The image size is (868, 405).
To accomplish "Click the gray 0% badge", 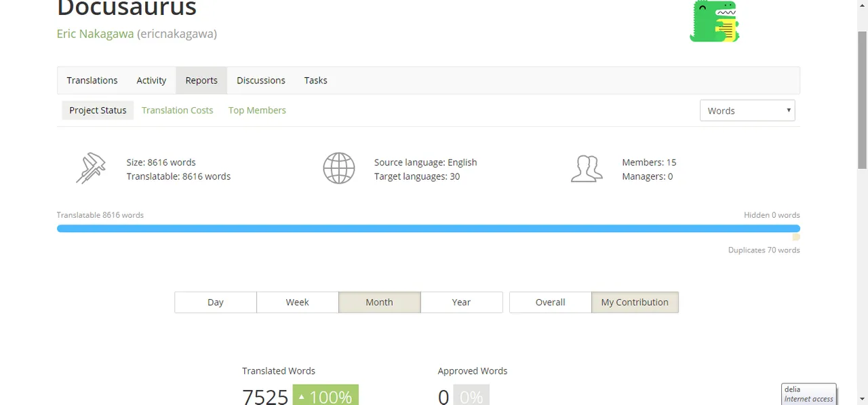I will [471, 396].
